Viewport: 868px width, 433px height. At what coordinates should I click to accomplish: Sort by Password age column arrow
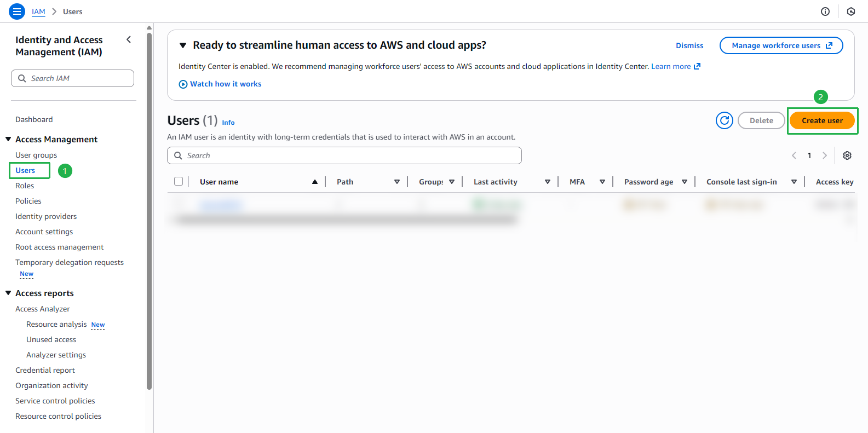pyautogui.click(x=685, y=182)
